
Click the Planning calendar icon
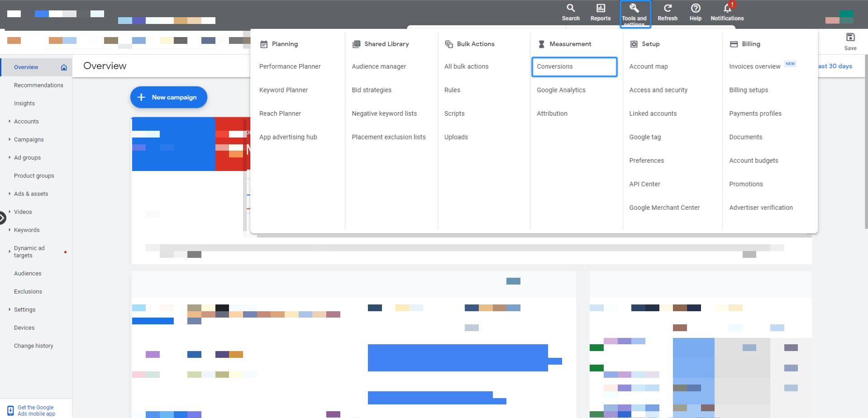pyautogui.click(x=264, y=44)
